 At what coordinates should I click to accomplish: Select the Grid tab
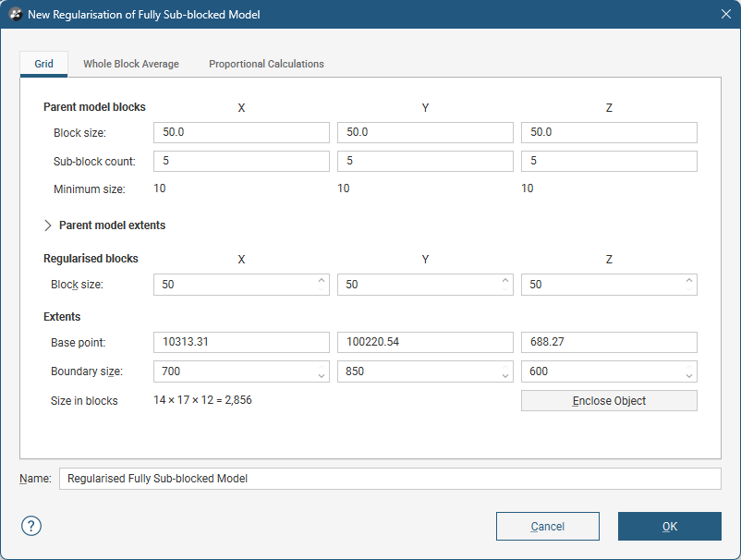(x=43, y=64)
